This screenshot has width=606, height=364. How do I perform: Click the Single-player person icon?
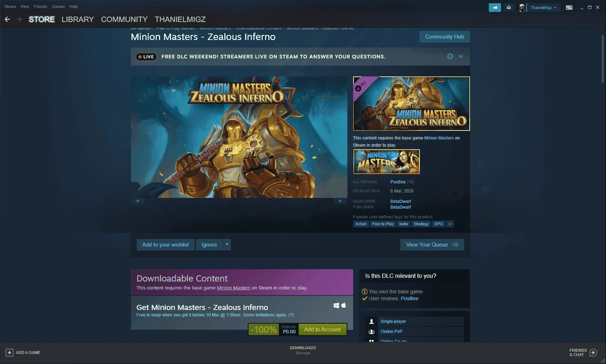tap(372, 321)
